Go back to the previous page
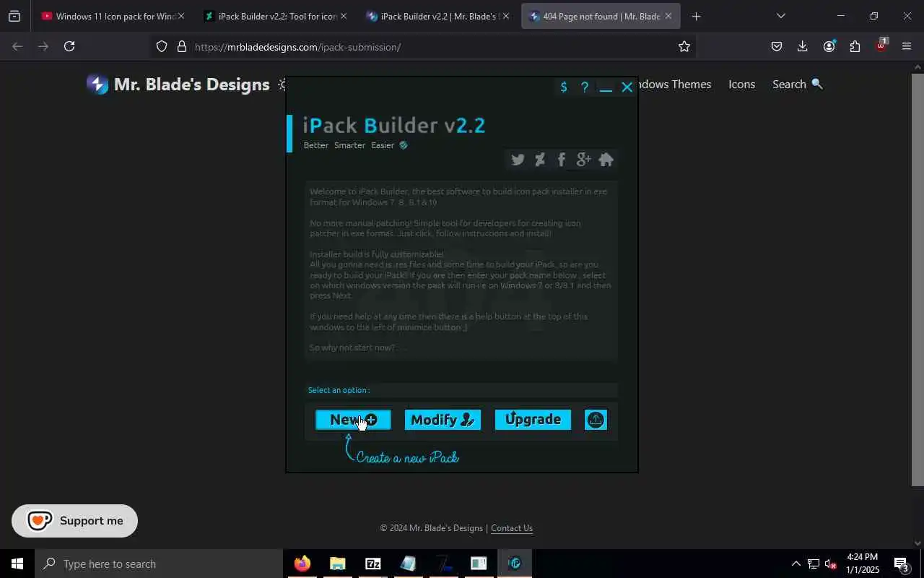This screenshot has width=924, height=578. (17, 47)
